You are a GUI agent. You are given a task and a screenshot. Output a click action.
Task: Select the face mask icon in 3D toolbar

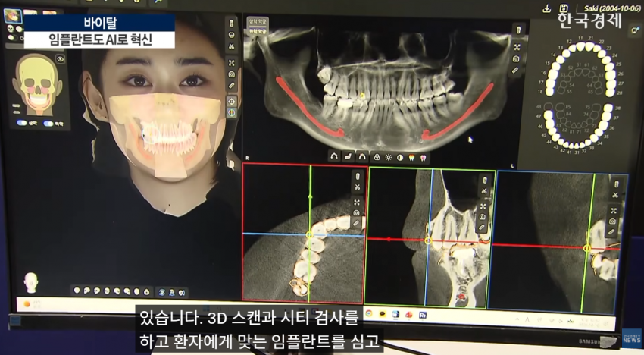(x=231, y=35)
